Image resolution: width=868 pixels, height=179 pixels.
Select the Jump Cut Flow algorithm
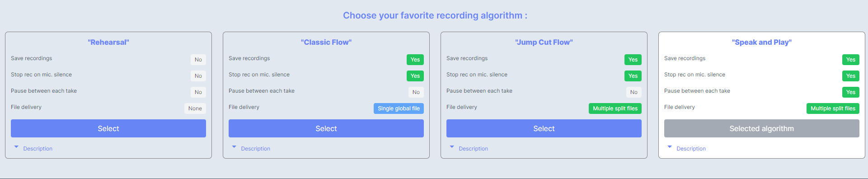[544, 128]
